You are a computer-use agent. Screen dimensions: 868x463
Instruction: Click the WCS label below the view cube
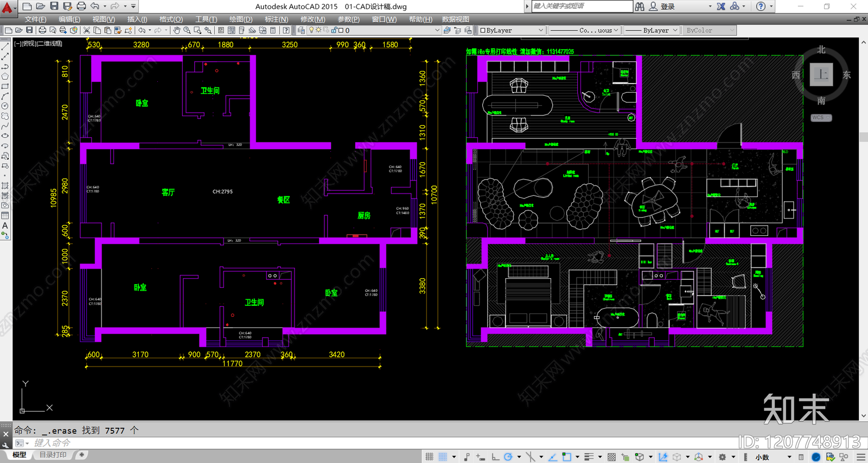tap(821, 118)
